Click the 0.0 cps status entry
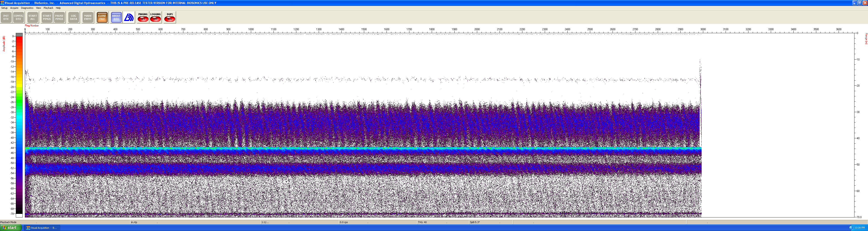The height and width of the screenshot is (231, 868). click(x=344, y=222)
